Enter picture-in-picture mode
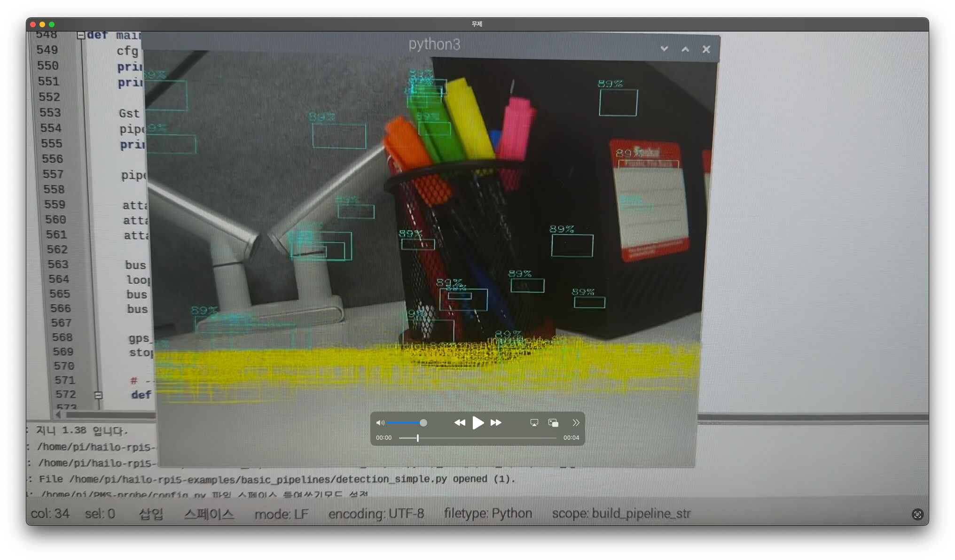The height and width of the screenshot is (560, 955). coord(553,423)
